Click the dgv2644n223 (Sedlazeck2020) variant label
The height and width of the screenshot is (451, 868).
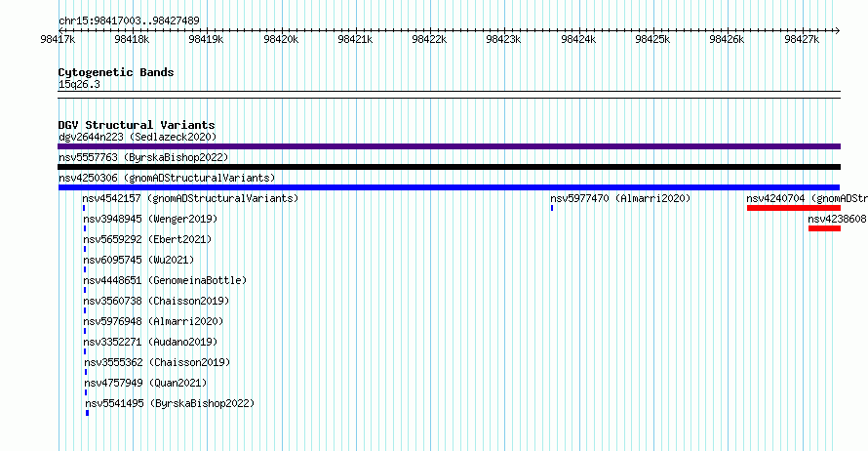point(138,137)
